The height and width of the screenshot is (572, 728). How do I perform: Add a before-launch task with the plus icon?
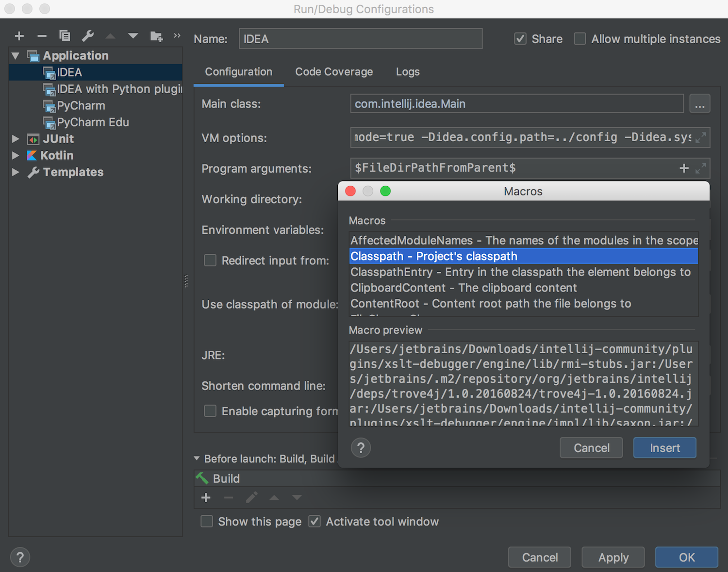tap(206, 497)
